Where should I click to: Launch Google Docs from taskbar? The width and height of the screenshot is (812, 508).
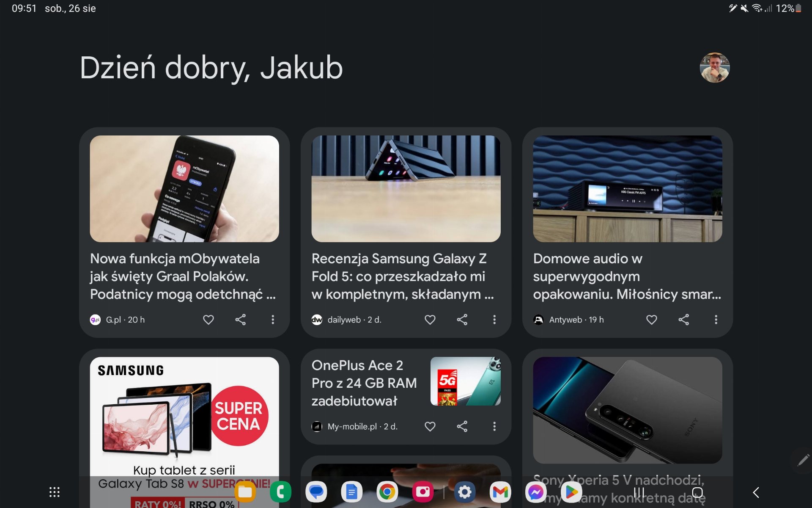[352, 492]
